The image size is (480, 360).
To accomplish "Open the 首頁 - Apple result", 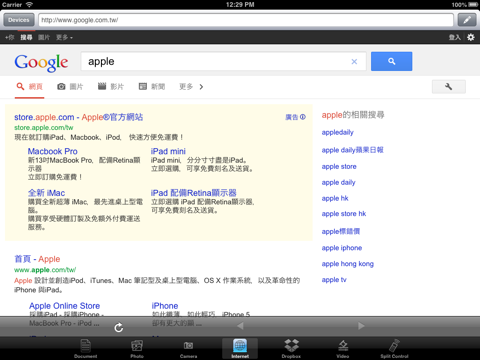I will (x=37, y=259).
